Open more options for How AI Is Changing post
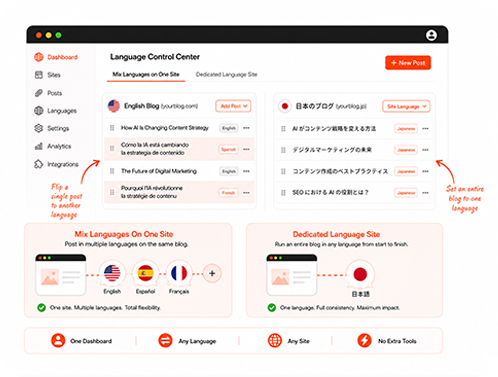Viewport: 498px width, 377px height. coord(246,128)
